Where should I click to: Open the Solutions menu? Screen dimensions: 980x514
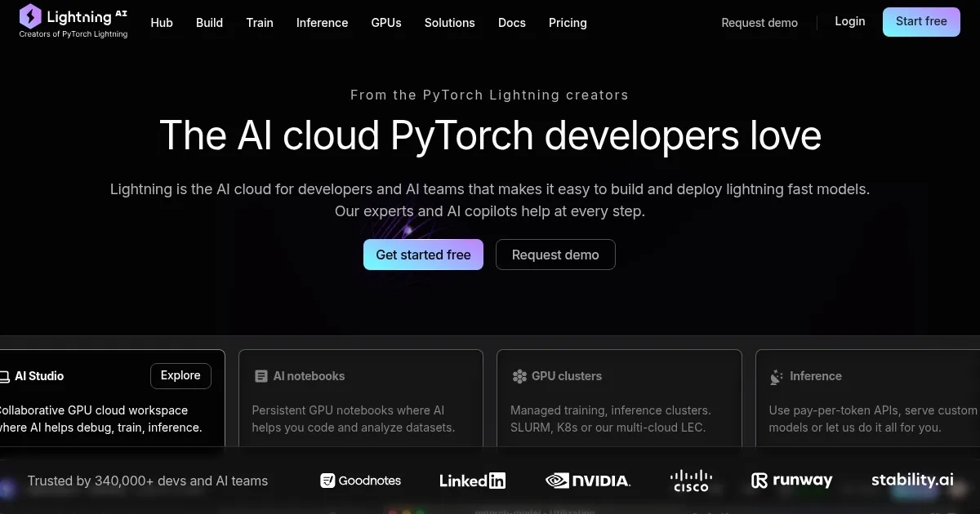(449, 23)
